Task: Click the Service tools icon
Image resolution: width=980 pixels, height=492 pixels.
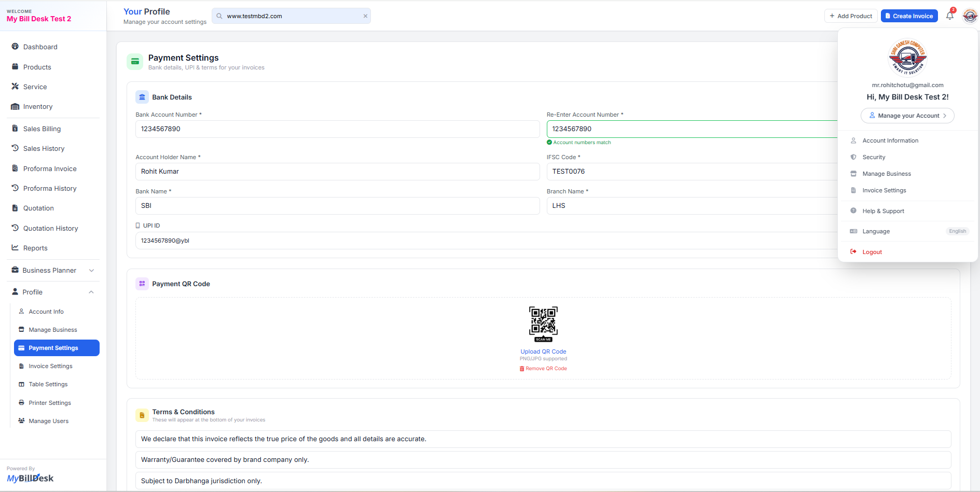Action: click(15, 86)
